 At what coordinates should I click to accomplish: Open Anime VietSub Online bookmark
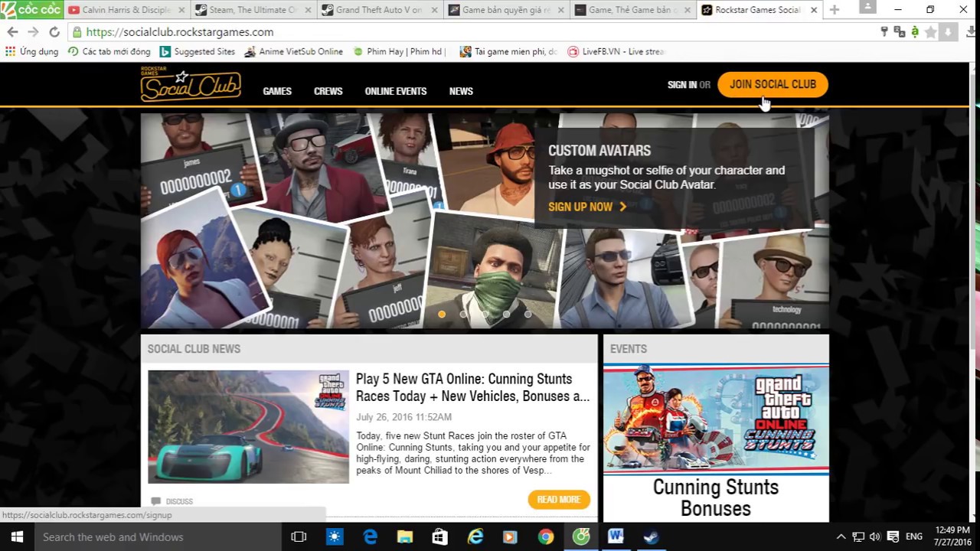pos(294,51)
